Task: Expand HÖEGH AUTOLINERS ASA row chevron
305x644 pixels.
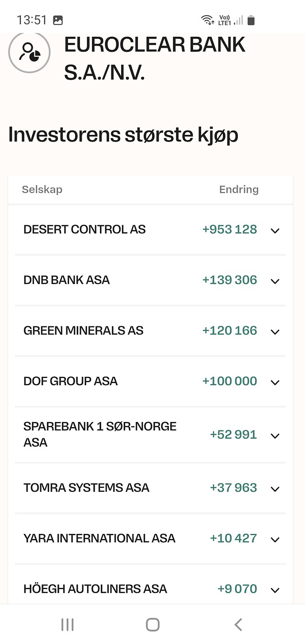Action: (x=275, y=590)
